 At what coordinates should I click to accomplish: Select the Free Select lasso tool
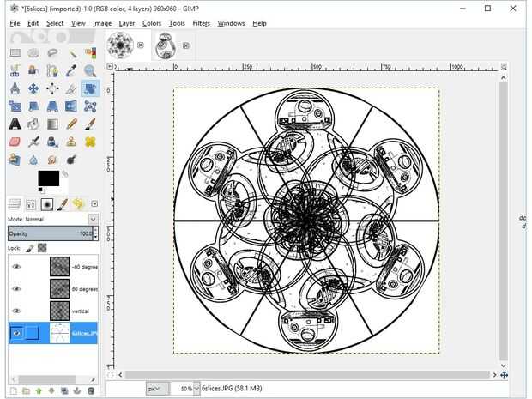(x=52, y=53)
